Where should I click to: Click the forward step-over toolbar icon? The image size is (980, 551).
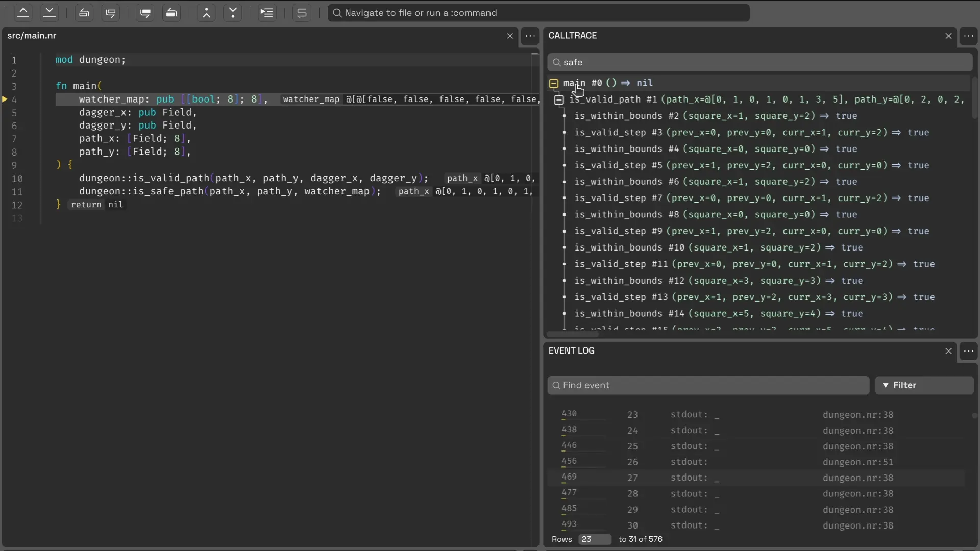tap(111, 13)
